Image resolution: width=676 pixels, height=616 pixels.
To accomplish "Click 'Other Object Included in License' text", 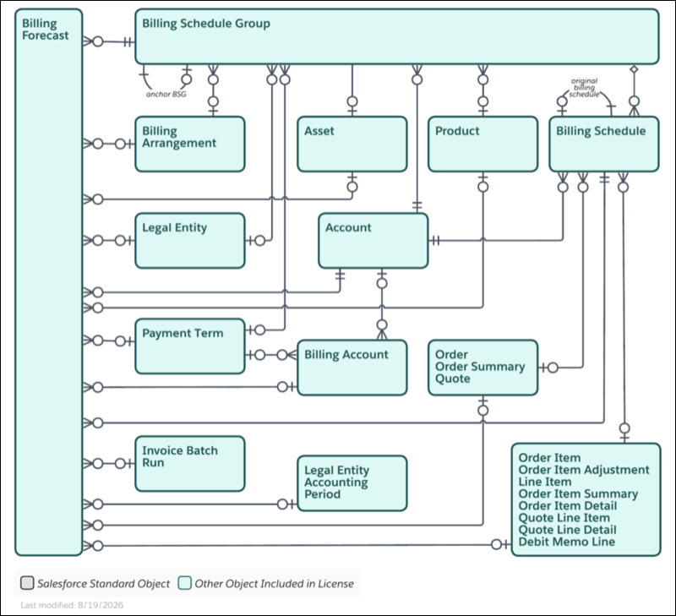I will point(274,584).
